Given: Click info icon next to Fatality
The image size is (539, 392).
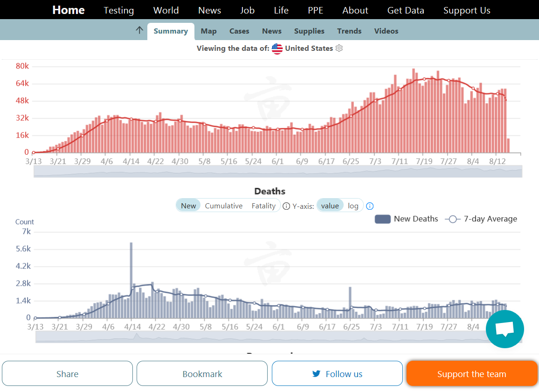Looking at the screenshot, I should 286,206.
